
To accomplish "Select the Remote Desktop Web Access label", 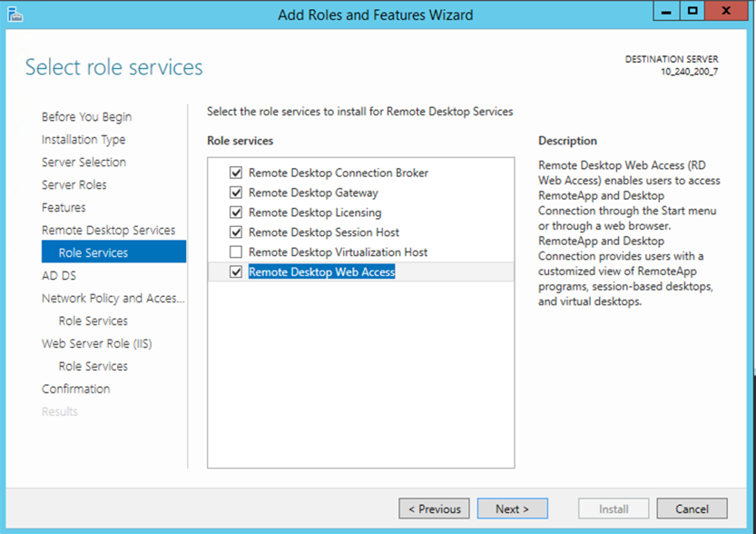I will [x=321, y=272].
